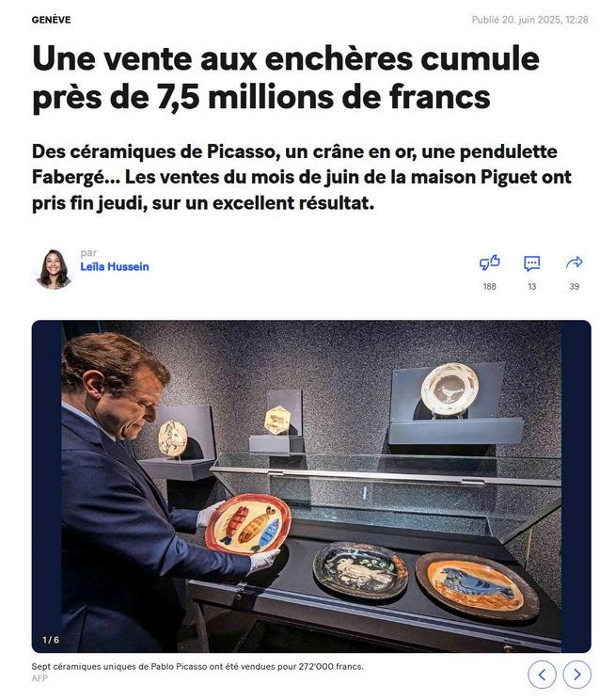Click the AFP photo credit

(39, 678)
